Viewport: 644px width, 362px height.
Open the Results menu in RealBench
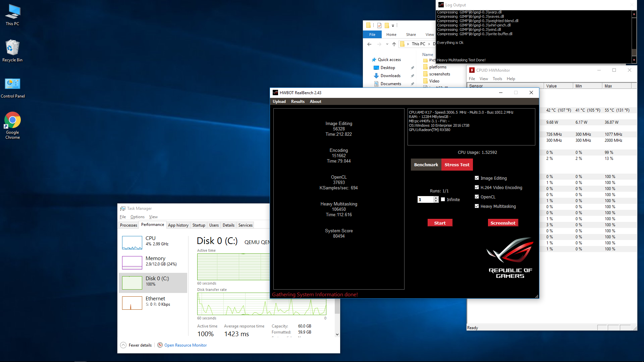coord(298,102)
